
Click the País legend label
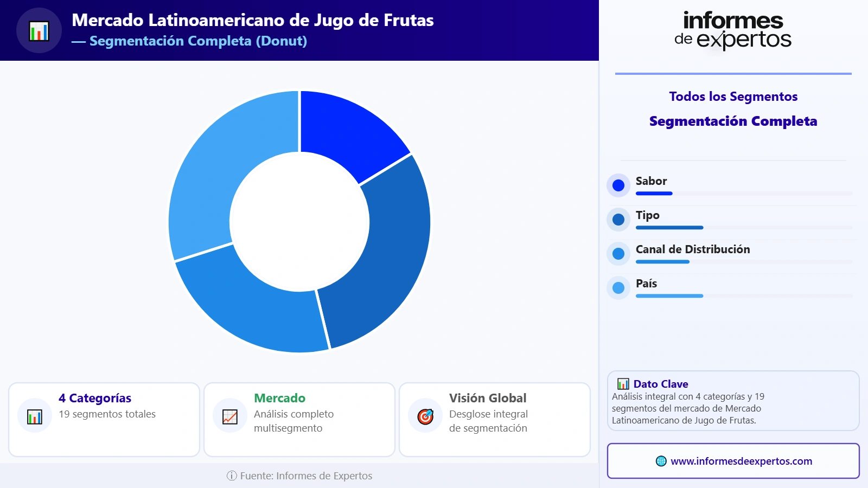tap(646, 284)
